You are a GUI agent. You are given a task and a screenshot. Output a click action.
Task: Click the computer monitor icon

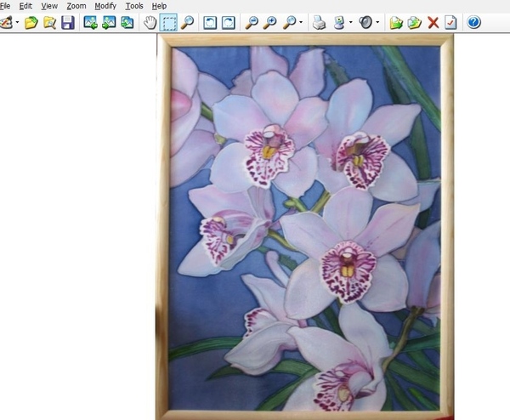(x=339, y=22)
